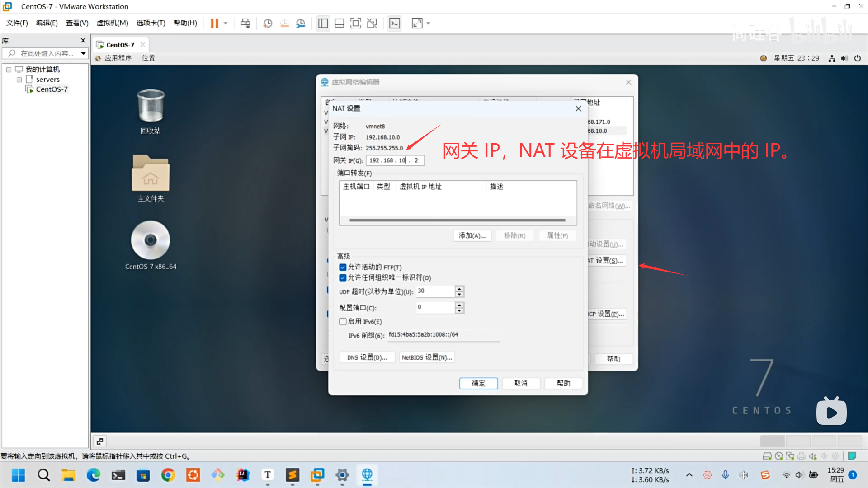
Task: Enter full screen mode icon
Action: 356,23
